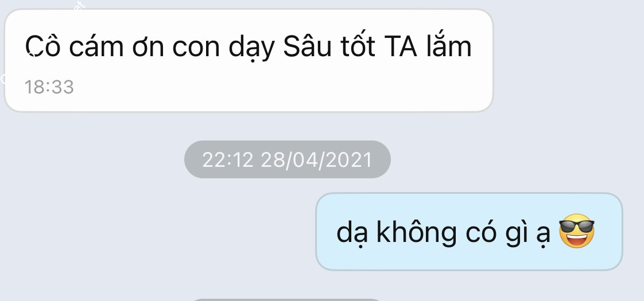This screenshot has width=644, height=301.
Task: Click the empty chat background left of the sent reply
Action: click(156, 232)
